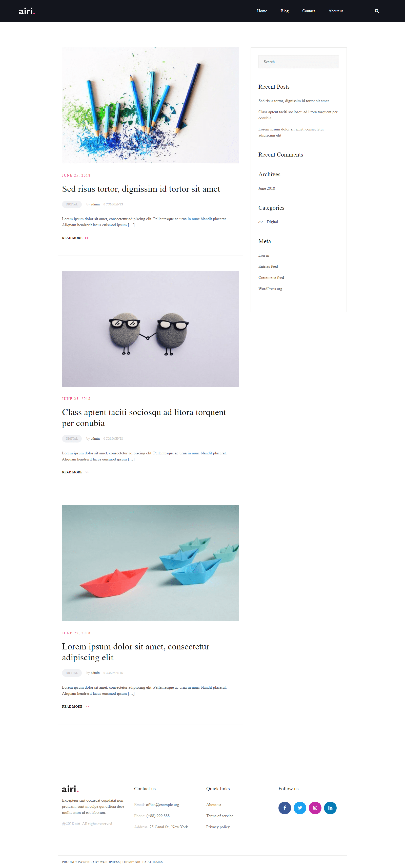Open the LinkedIn follow icon

tap(330, 808)
